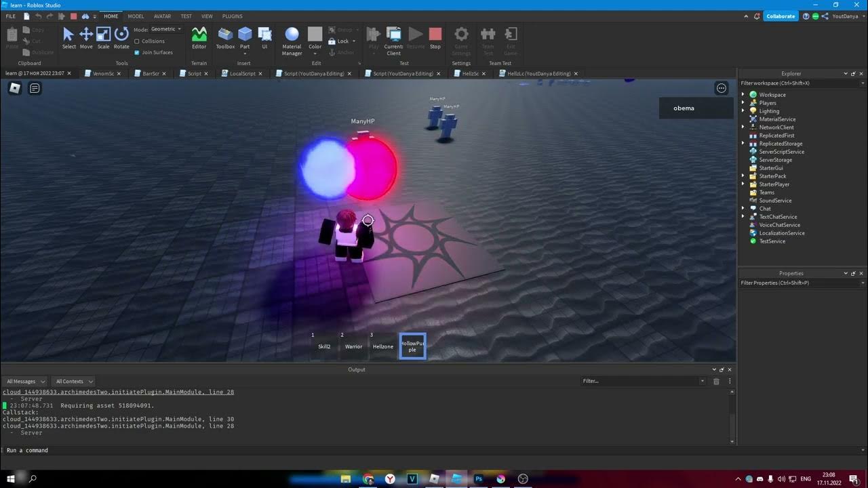Click the Collaborate button
The height and width of the screenshot is (488, 868).
point(781,16)
